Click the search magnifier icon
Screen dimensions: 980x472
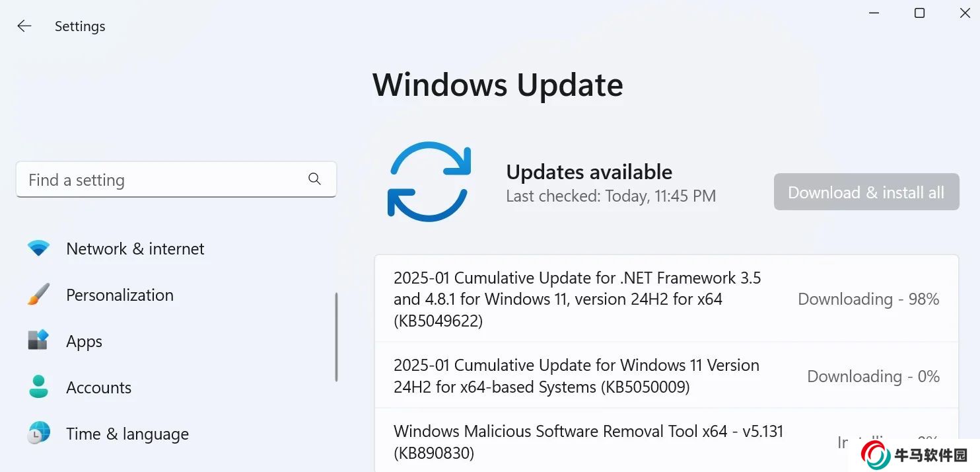coord(314,179)
